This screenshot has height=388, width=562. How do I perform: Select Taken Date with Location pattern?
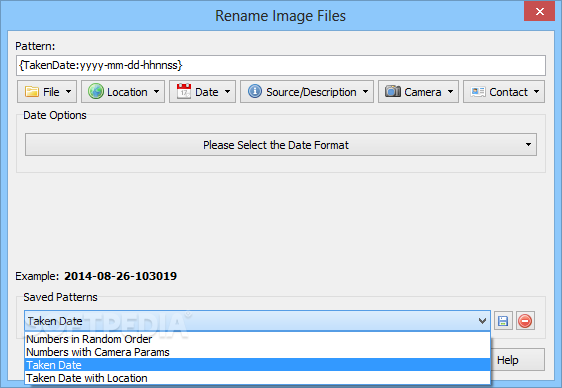tap(257, 378)
